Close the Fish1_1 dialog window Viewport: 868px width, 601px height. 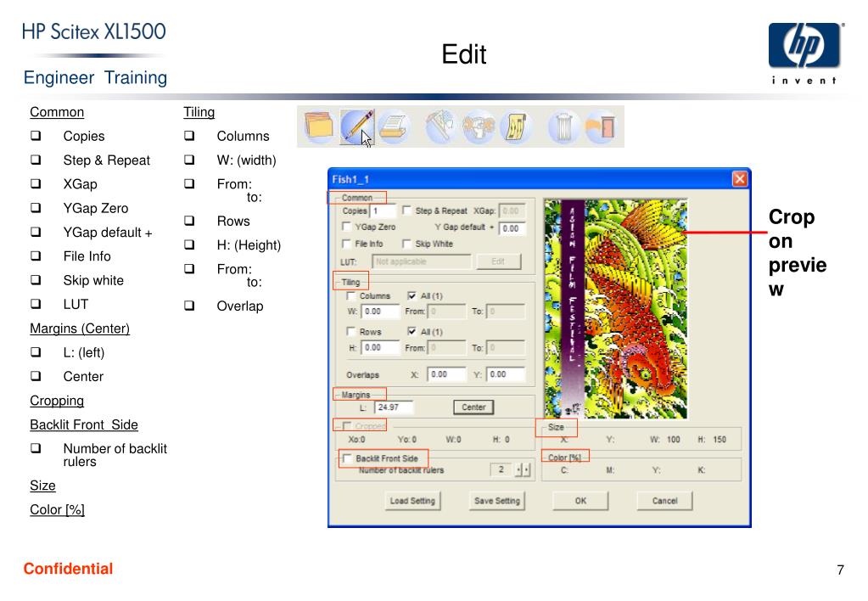[x=739, y=179]
